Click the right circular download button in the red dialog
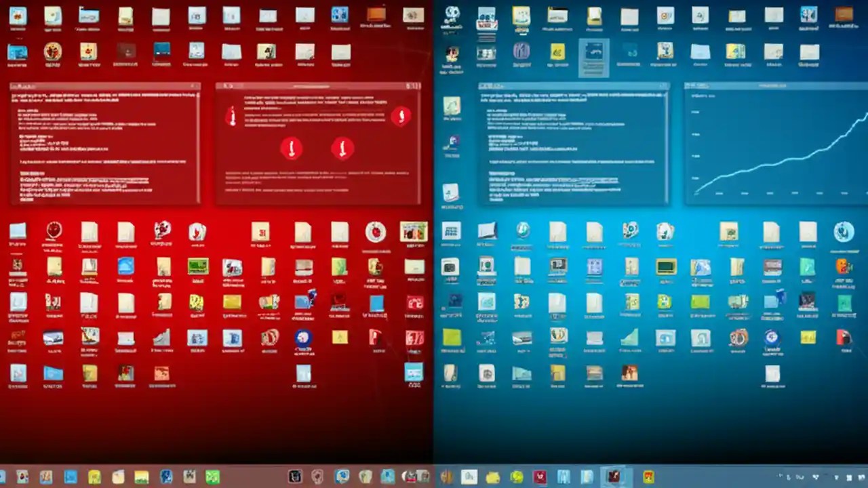Image resolution: width=868 pixels, height=488 pixels. point(342,148)
